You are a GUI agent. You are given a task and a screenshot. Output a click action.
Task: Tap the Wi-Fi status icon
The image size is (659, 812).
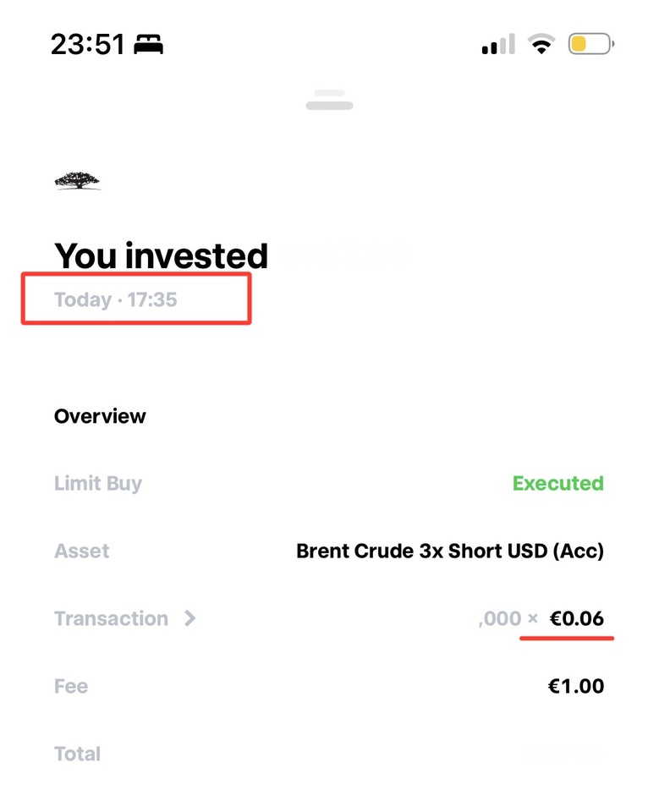[540, 44]
